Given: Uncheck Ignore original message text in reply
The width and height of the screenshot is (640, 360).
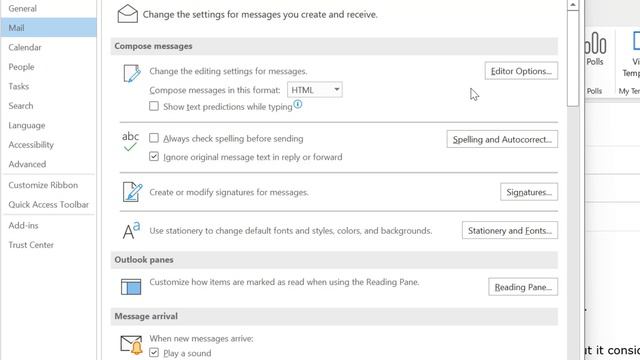Looking at the screenshot, I should pyautogui.click(x=154, y=156).
